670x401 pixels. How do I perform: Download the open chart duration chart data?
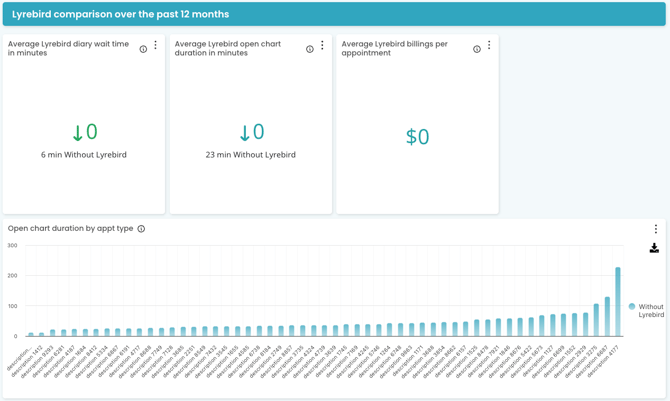[x=654, y=248]
